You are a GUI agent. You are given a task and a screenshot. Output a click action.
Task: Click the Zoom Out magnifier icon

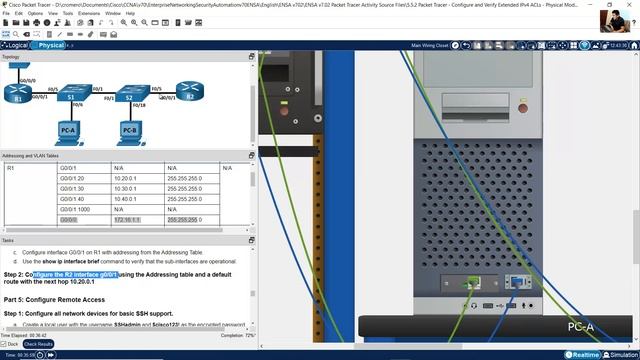144,23
